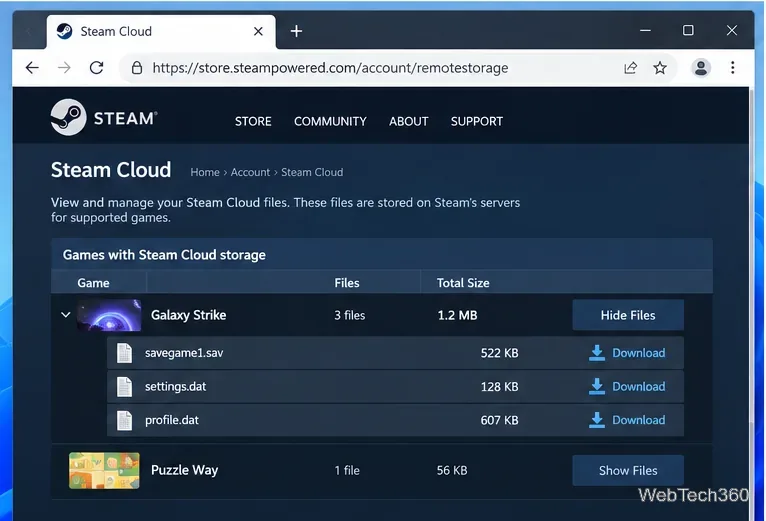Minimize the browser window
Screen dimensions: 766x521
coord(645,31)
